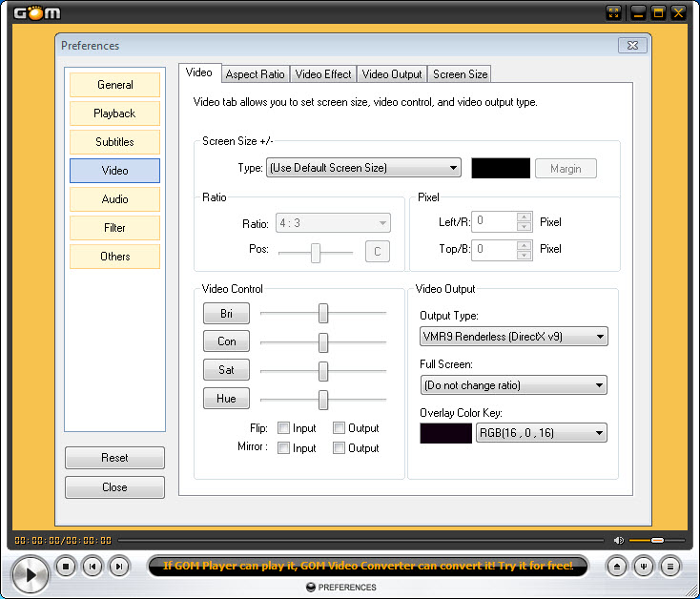Open the control panel icon
The image size is (700, 599).
point(644,567)
